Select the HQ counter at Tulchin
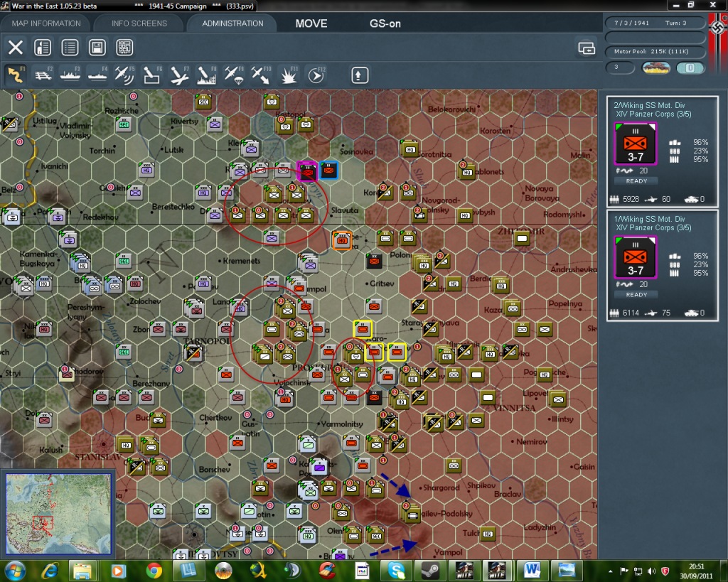The height and width of the screenshot is (582, 728). pos(488,534)
